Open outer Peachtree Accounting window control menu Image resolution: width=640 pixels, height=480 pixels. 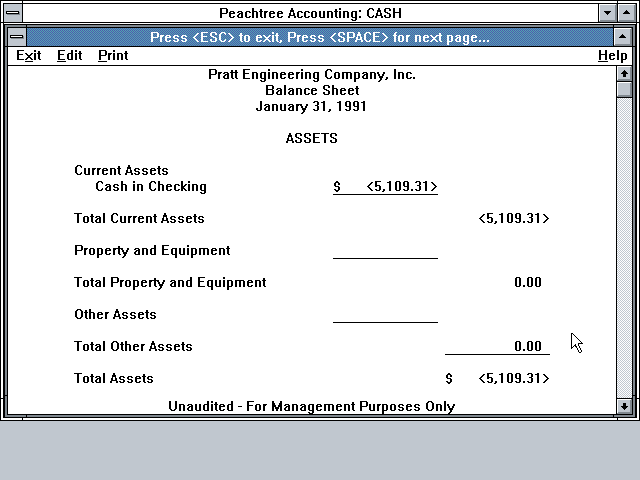pos(13,13)
